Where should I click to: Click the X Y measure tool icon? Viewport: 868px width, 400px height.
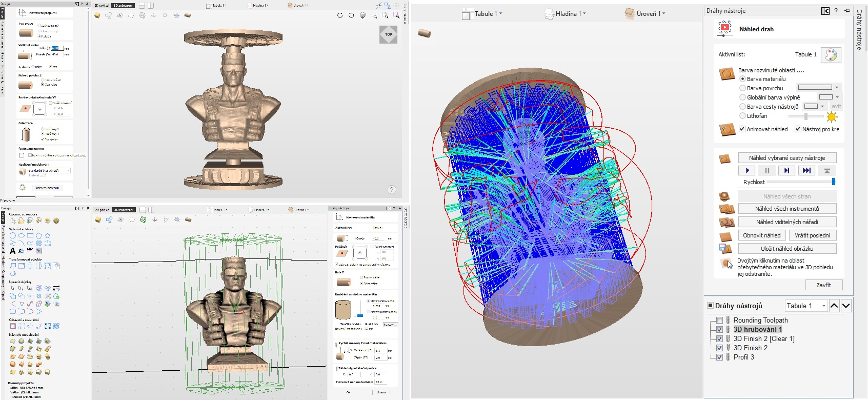point(56,288)
